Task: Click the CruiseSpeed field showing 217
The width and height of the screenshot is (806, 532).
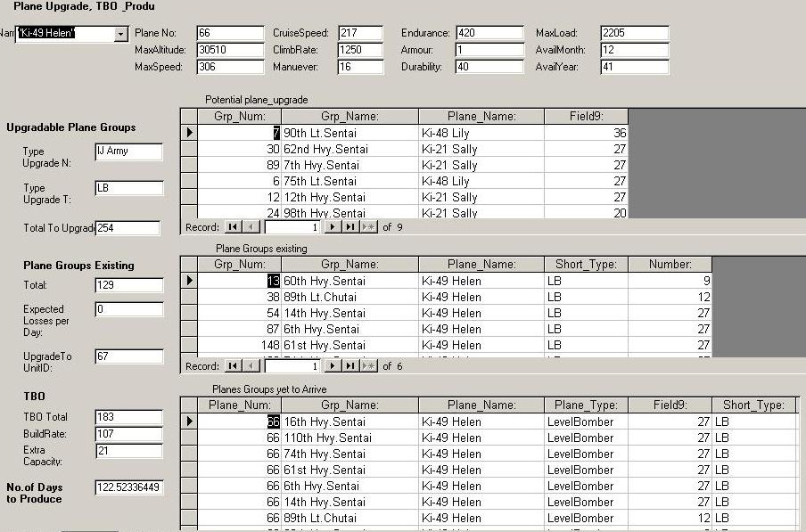Action: point(360,33)
